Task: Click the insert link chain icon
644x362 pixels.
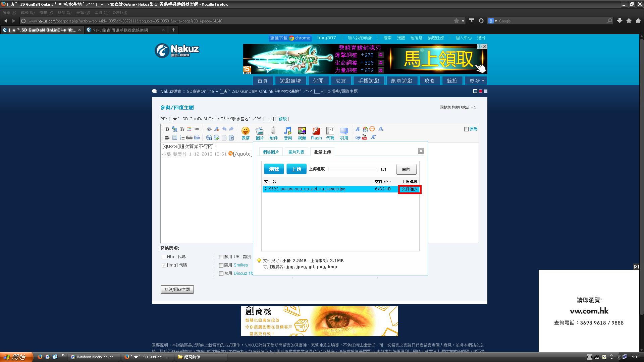Action: [x=197, y=129]
